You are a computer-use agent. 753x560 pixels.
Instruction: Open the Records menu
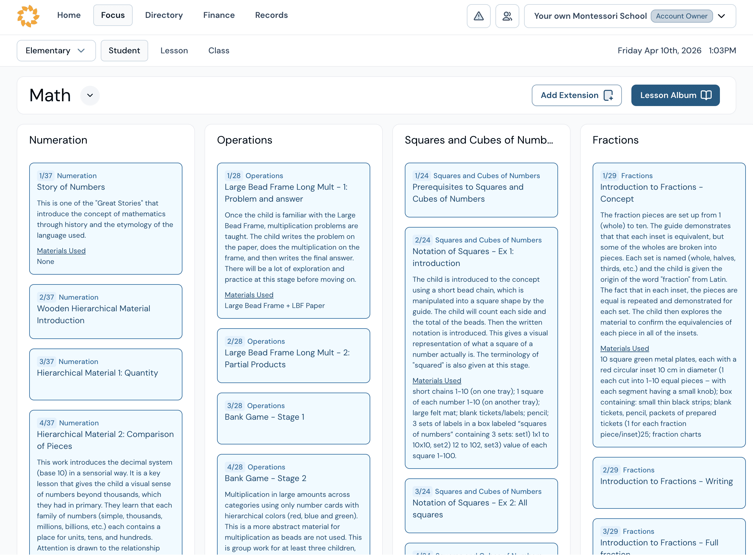pos(271,15)
